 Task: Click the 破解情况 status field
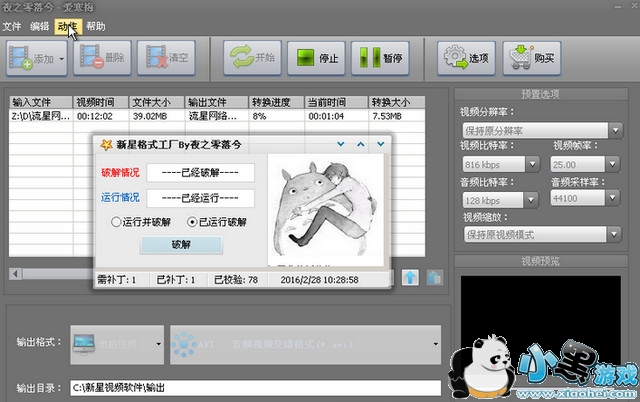[x=200, y=173]
